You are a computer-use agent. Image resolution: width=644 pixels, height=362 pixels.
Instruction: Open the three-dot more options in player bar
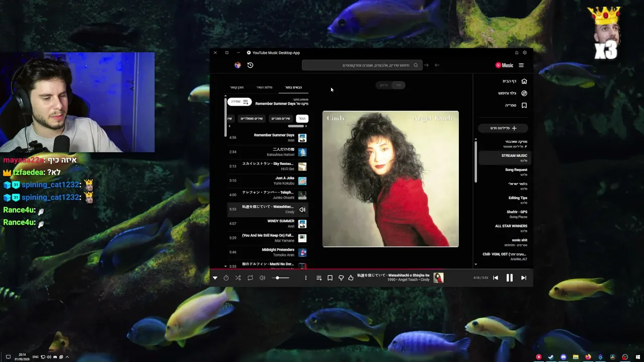[x=305, y=278]
